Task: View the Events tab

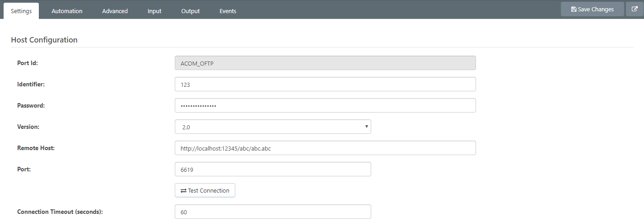Action: [x=228, y=11]
